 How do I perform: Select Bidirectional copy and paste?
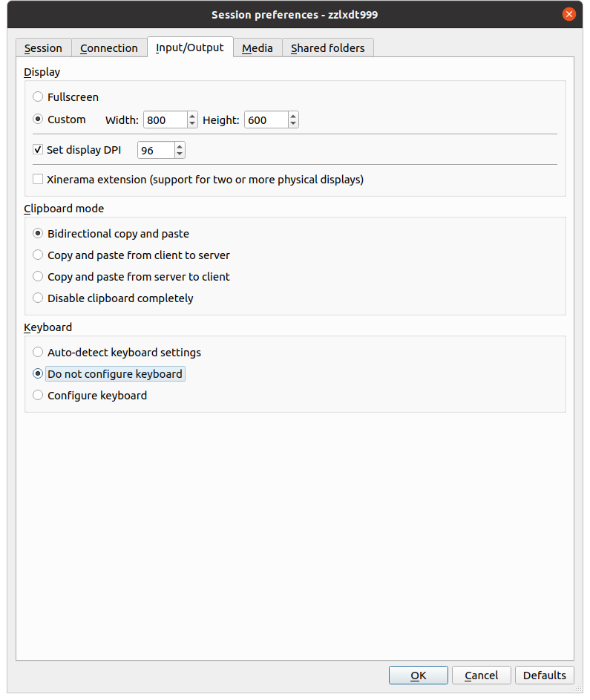[x=39, y=234]
